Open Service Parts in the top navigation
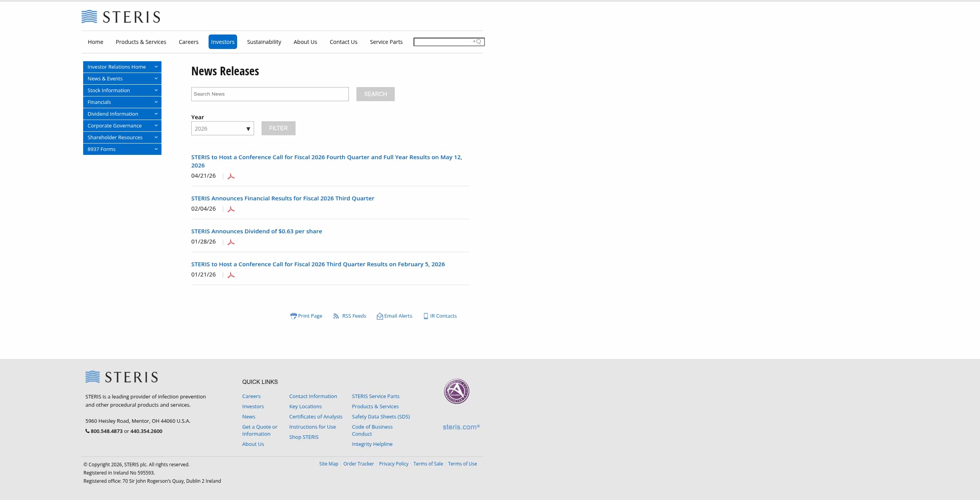This screenshot has height=500, width=980. point(386,42)
